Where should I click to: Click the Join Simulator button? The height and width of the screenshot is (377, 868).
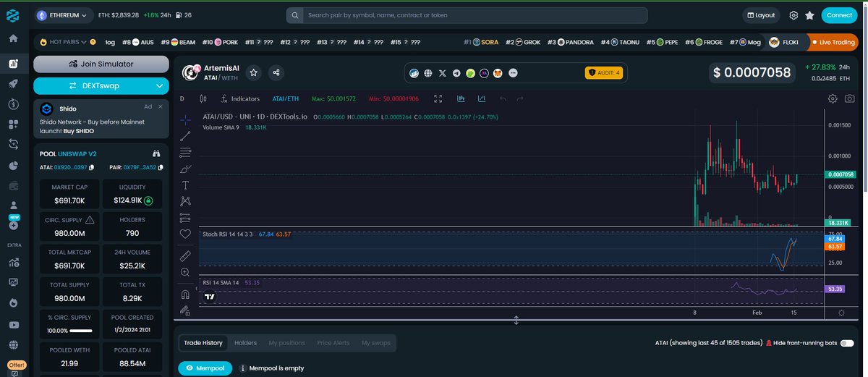click(101, 64)
